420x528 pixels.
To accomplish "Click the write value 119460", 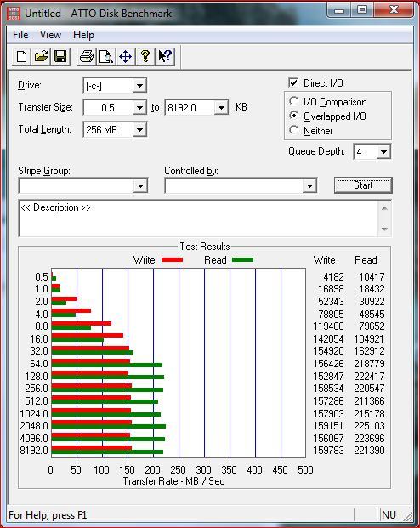I will point(328,326).
